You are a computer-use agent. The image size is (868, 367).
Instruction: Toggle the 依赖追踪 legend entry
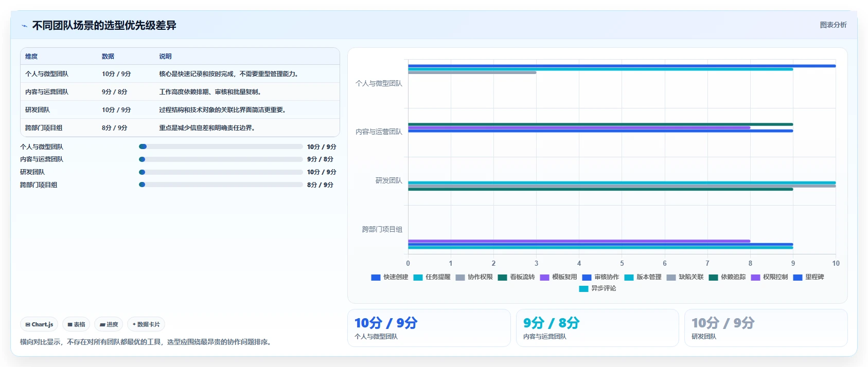click(727, 277)
